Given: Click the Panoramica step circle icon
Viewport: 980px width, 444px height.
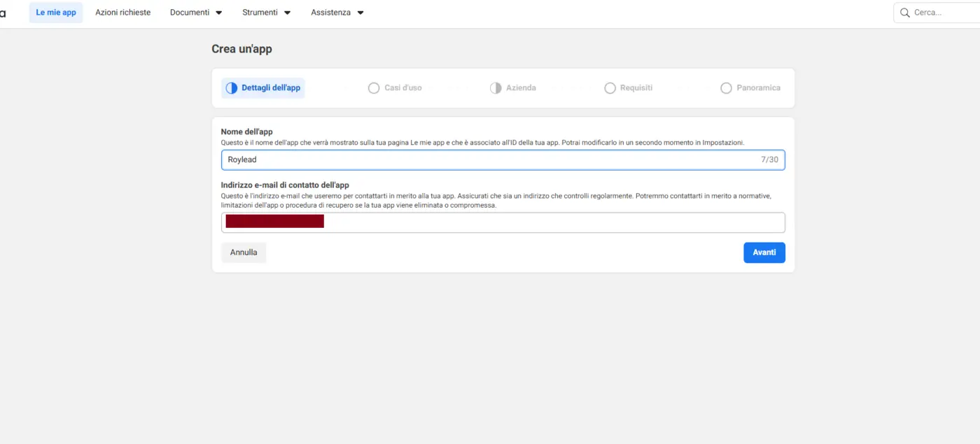Looking at the screenshot, I should coord(726,88).
